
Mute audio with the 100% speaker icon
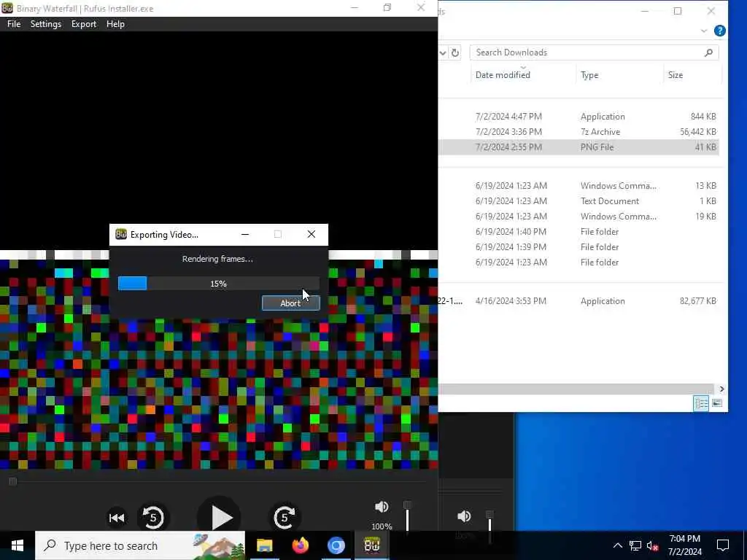[382, 507]
